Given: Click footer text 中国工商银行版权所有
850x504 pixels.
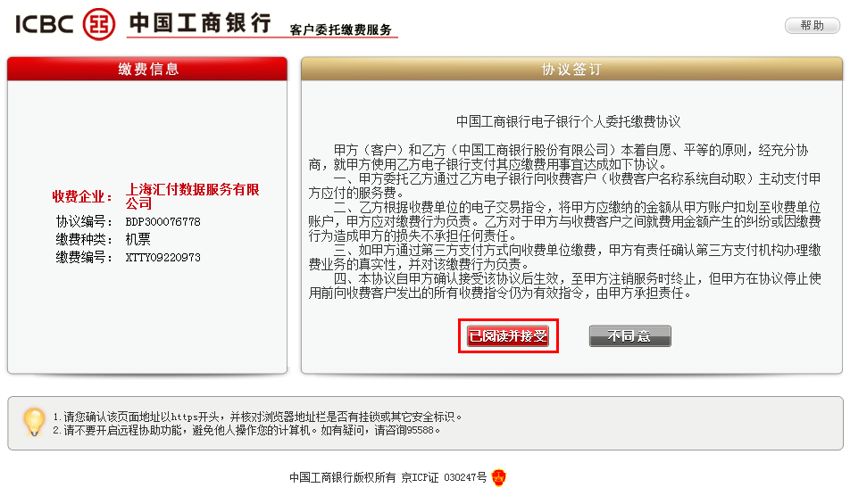Looking at the screenshot, I should point(343,477).
